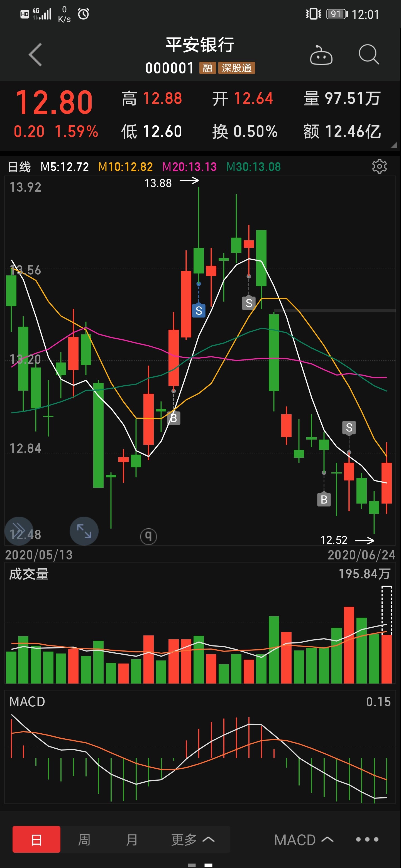This screenshot has height=868, width=401.
Task: Tap the low price 12.60
Action: point(163,131)
